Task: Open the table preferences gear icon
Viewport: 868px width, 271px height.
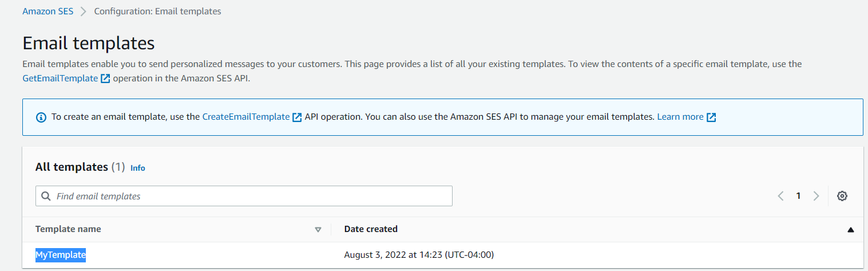Action: coord(842,196)
